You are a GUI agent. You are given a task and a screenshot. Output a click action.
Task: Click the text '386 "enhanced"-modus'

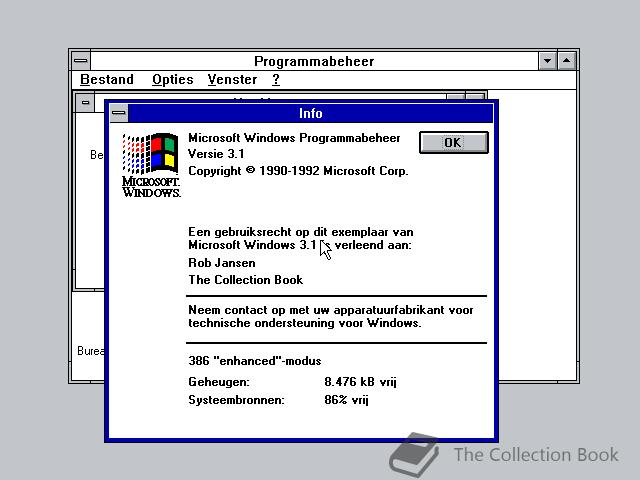tap(255, 361)
